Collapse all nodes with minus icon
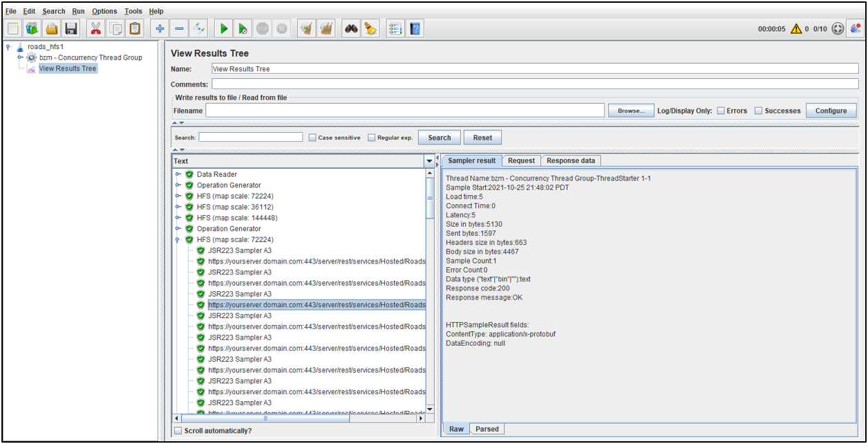 179,28
